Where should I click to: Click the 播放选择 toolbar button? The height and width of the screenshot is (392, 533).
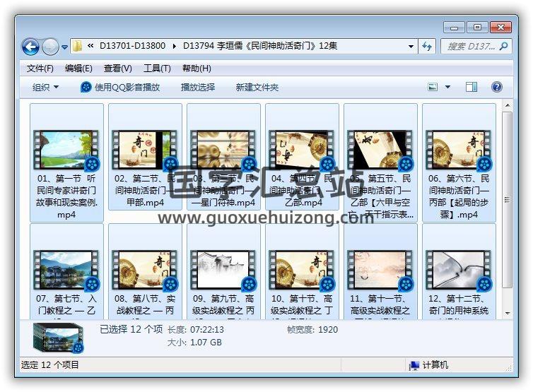198,88
